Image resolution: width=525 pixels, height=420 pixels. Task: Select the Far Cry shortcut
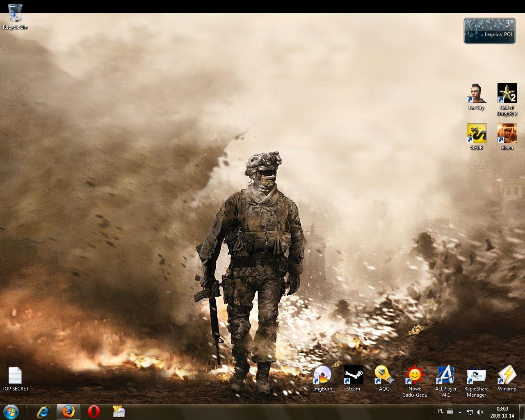click(x=477, y=97)
